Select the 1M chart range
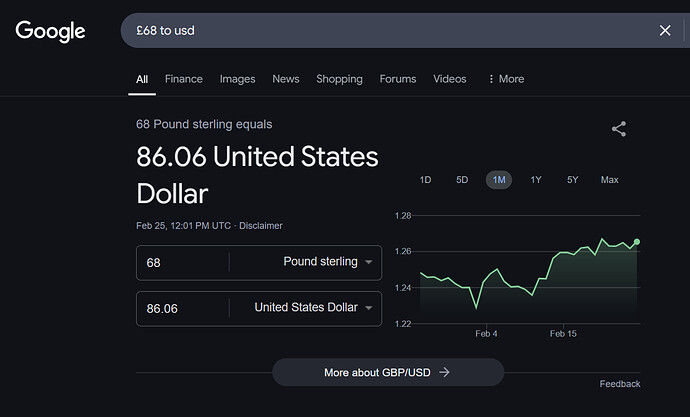Screen dimensions: 690x417 click(x=498, y=180)
